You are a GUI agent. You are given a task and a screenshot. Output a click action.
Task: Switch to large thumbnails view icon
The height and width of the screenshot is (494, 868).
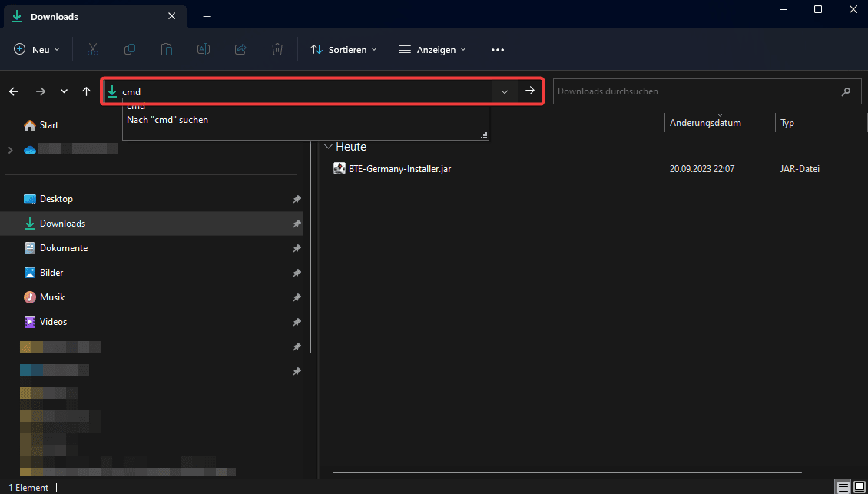(859, 487)
